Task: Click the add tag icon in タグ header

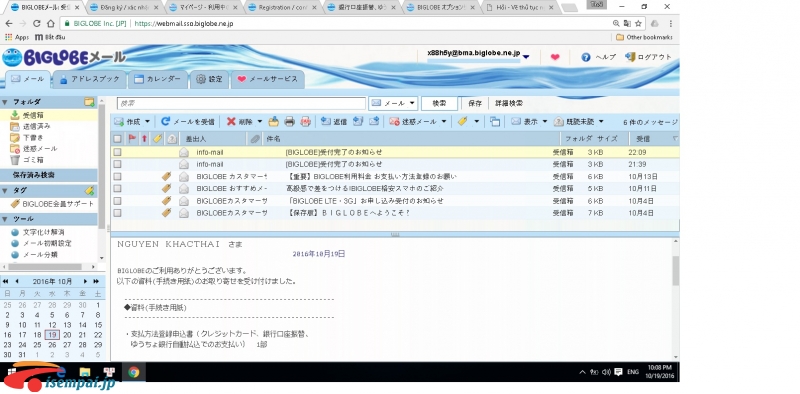Action: pyautogui.click(x=89, y=190)
